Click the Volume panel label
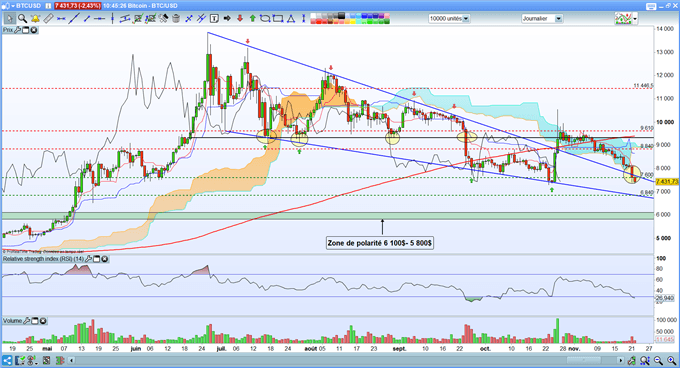 [12, 321]
